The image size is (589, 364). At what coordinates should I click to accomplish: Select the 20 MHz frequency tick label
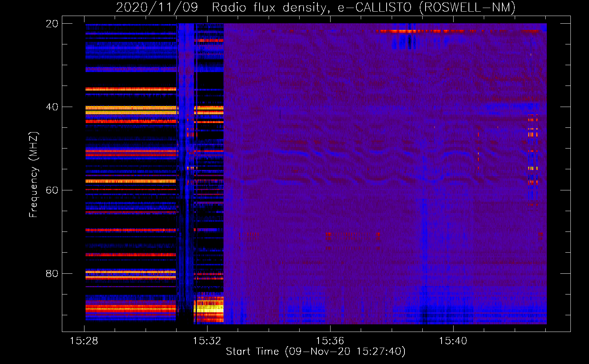pos(52,24)
